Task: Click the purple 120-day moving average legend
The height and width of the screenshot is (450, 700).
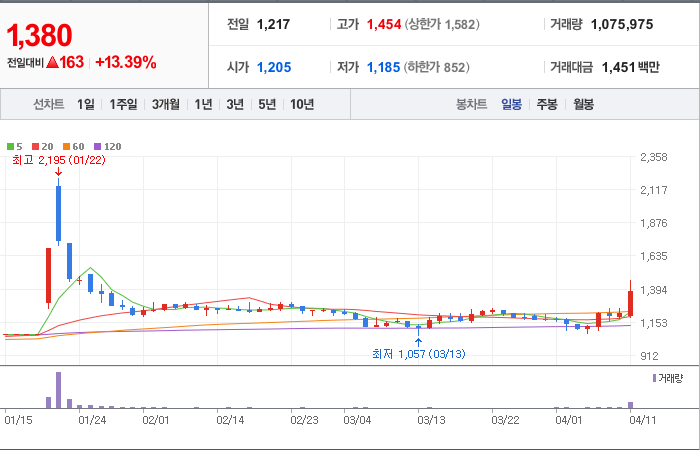Action: 108,146
